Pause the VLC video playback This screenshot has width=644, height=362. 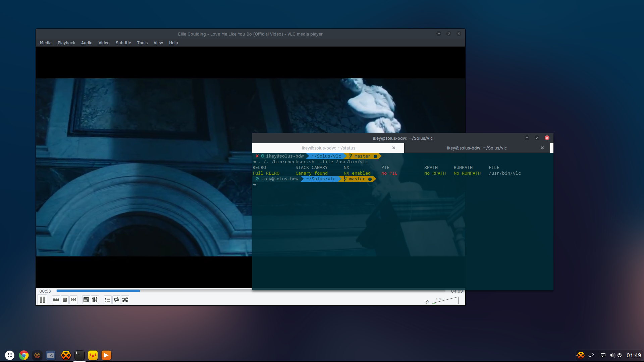tap(43, 300)
